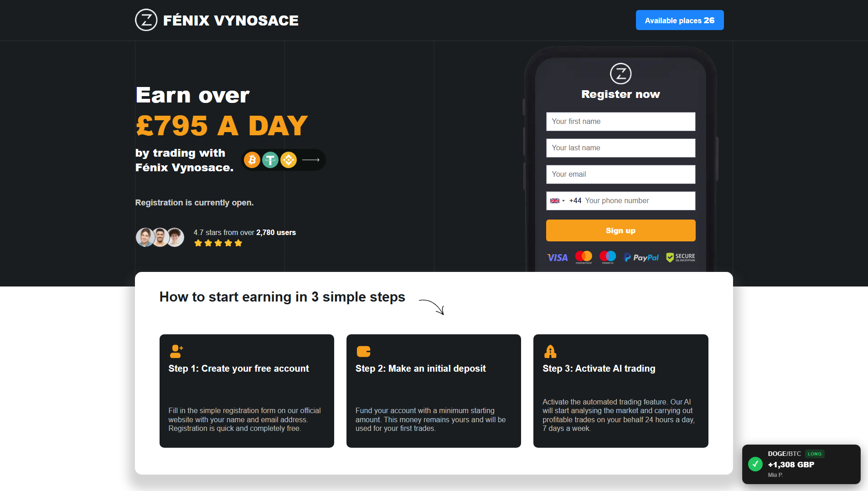
Task: Click the +1,308 GBP profit text
Action: pyautogui.click(x=791, y=465)
